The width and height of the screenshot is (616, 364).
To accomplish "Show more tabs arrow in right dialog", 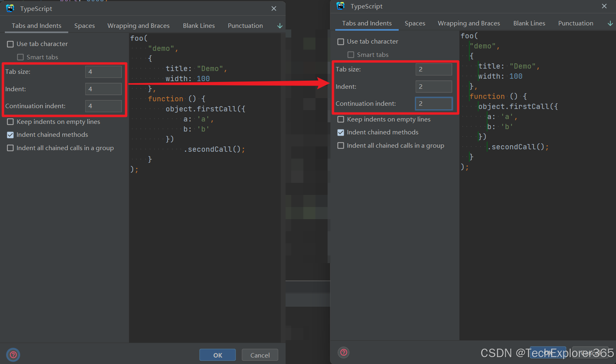I will coord(610,23).
